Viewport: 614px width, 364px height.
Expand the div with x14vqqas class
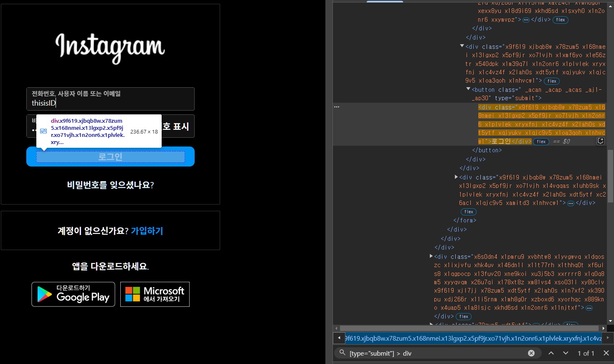[456, 177]
